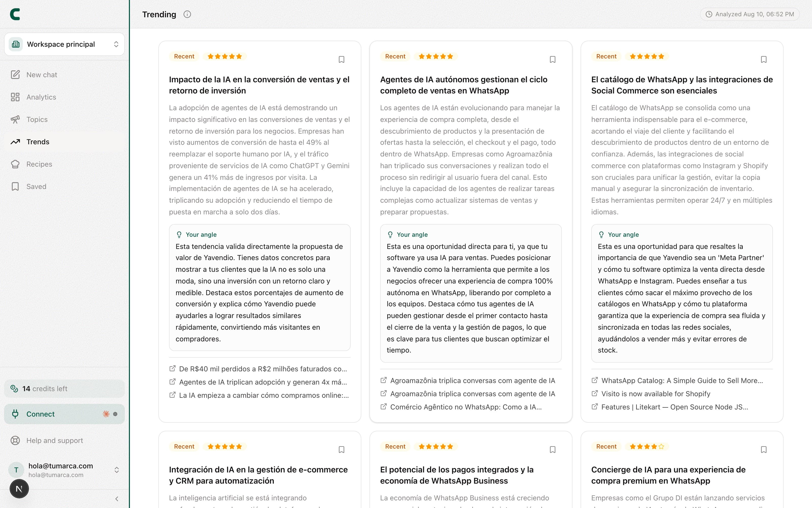Open the Topics section
Image resolution: width=812 pixels, height=508 pixels.
point(64,119)
